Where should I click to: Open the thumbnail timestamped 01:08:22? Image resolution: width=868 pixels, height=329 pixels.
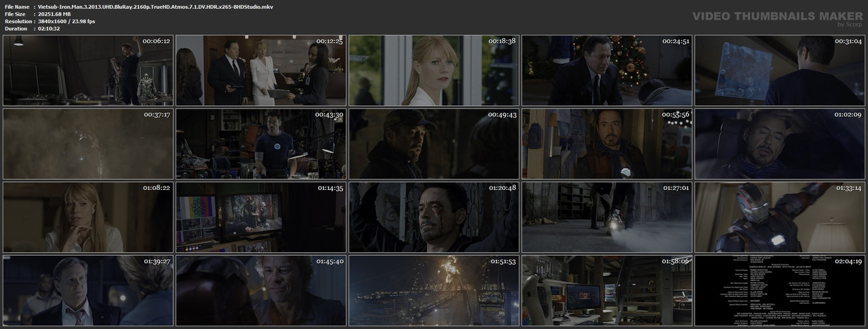[88, 216]
